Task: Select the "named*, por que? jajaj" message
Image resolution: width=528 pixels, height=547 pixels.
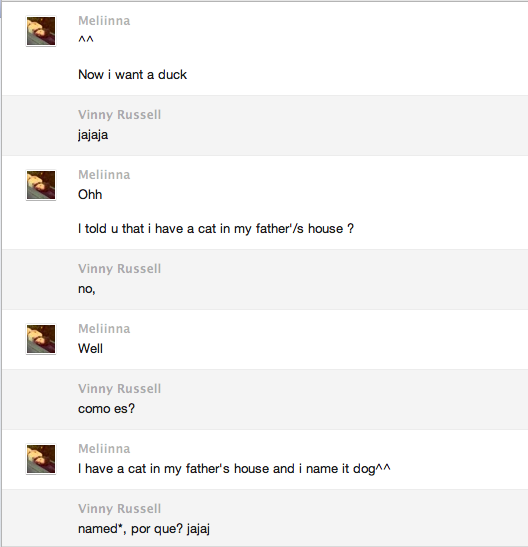Action: [x=144, y=529]
